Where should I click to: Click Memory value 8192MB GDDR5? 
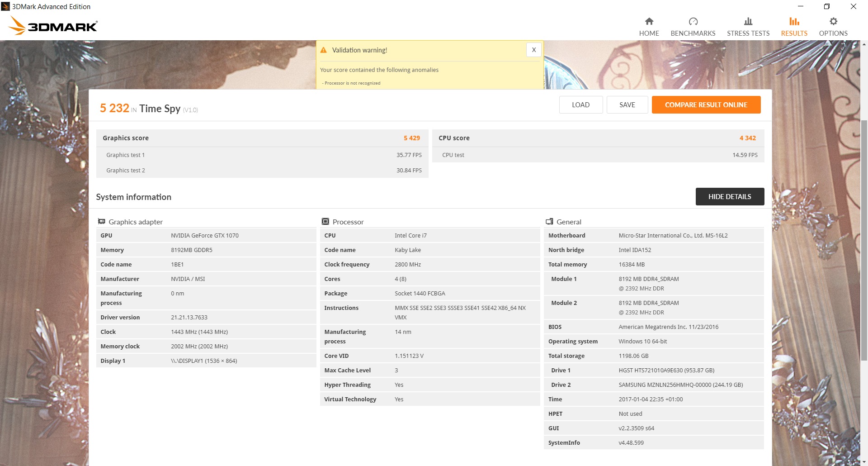pos(192,250)
